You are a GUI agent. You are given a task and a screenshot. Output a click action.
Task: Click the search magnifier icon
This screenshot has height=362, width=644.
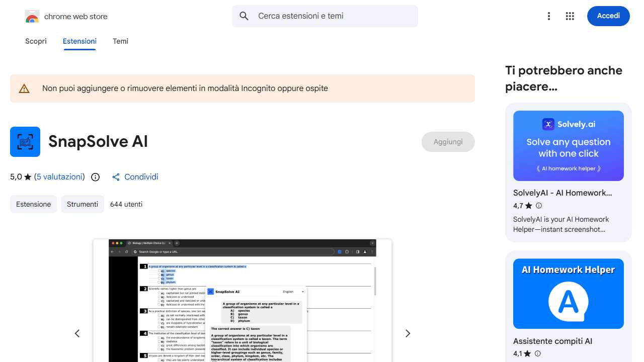click(244, 16)
